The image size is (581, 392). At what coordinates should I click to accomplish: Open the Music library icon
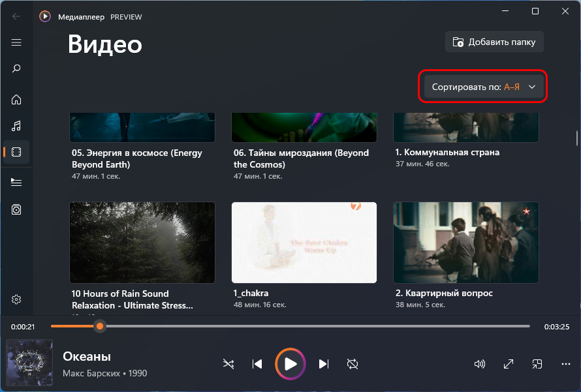16,126
